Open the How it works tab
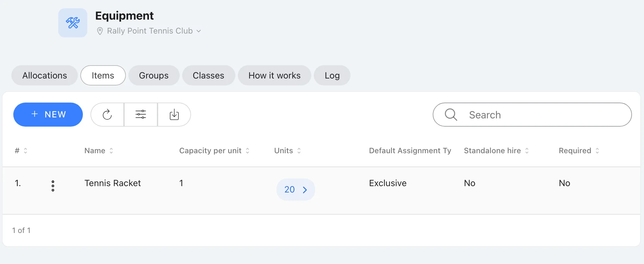Image resolution: width=644 pixels, height=264 pixels. click(275, 75)
